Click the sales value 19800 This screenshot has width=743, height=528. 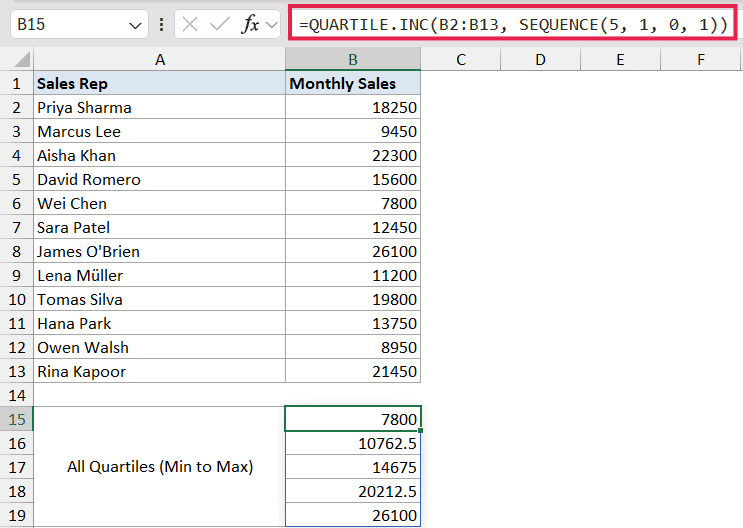coord(353,300)
